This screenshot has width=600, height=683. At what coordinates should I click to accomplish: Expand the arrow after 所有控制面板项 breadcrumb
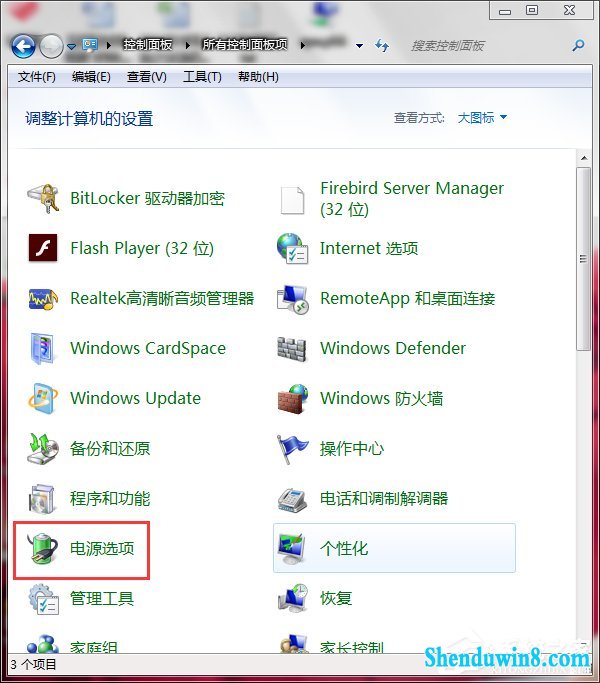pyautogui.click(x=302, y=45)
